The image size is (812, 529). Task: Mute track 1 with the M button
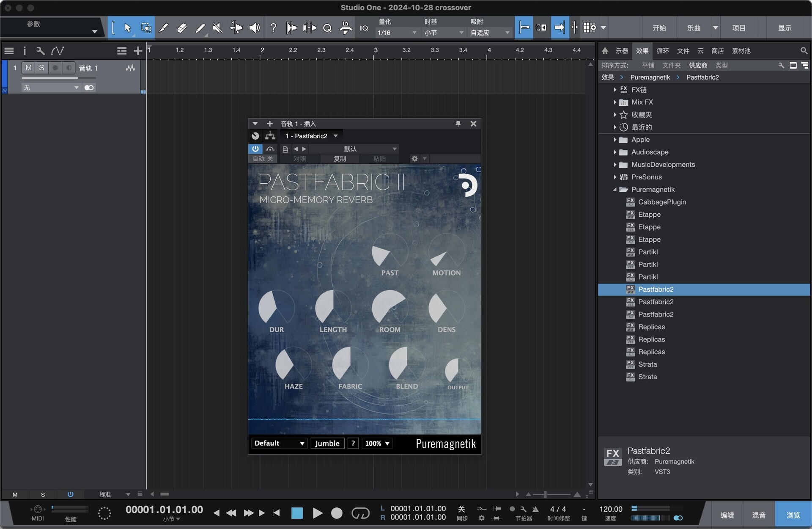point(28,68)
